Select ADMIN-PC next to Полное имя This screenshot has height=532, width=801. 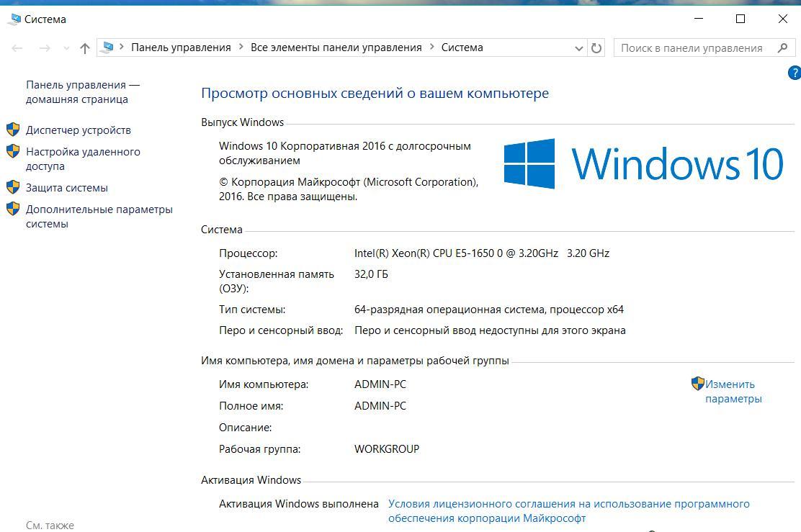coord(380,406)
